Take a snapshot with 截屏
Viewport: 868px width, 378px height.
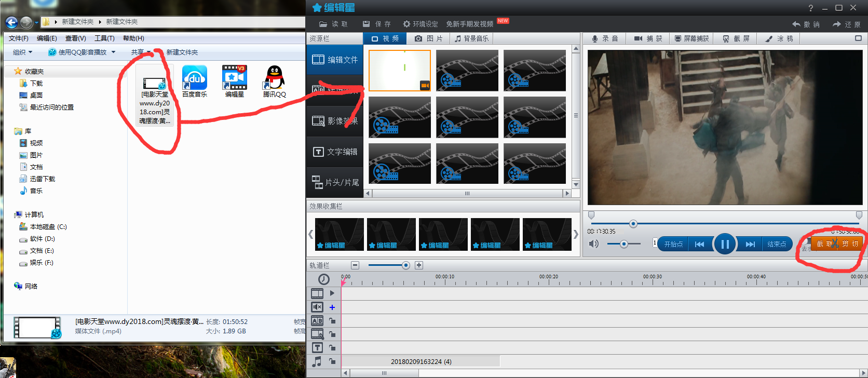[736, 38]
